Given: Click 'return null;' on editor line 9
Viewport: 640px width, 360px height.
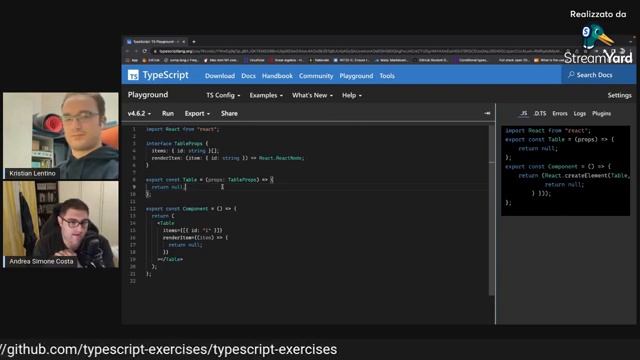Looking at the screenshot, I should tap(169, 187).
